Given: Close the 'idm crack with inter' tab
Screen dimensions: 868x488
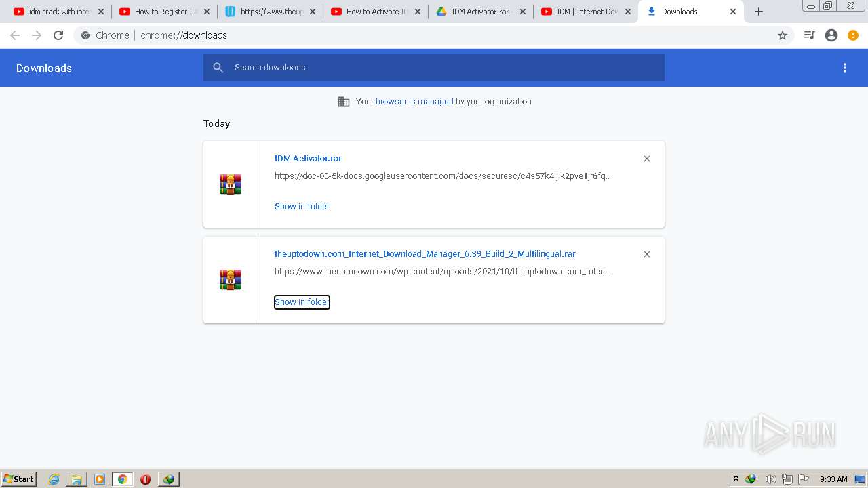Looking at the screenshot, I should point(101,12).
